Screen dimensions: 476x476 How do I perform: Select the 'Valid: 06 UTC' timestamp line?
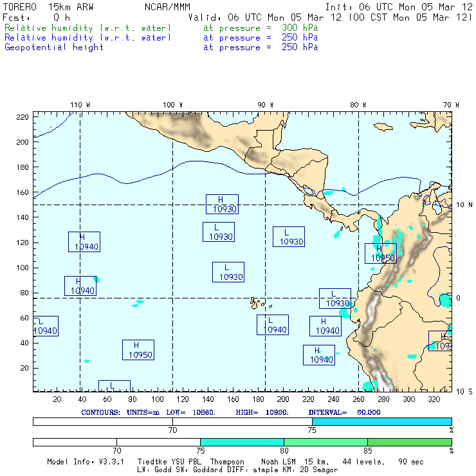coord(330,17)
